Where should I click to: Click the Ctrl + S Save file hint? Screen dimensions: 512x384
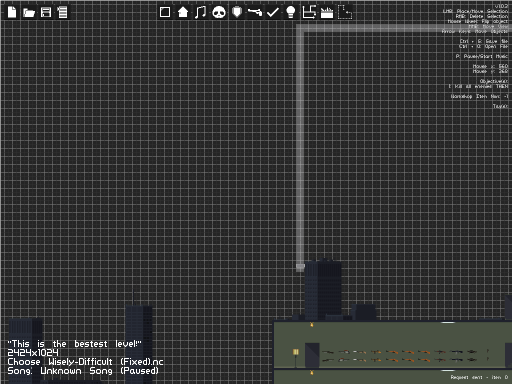(484, 41)
